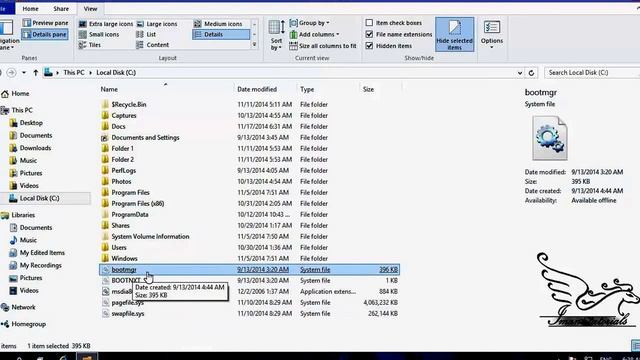
Task: Sort by Date modified column
Action: (257, 89)
